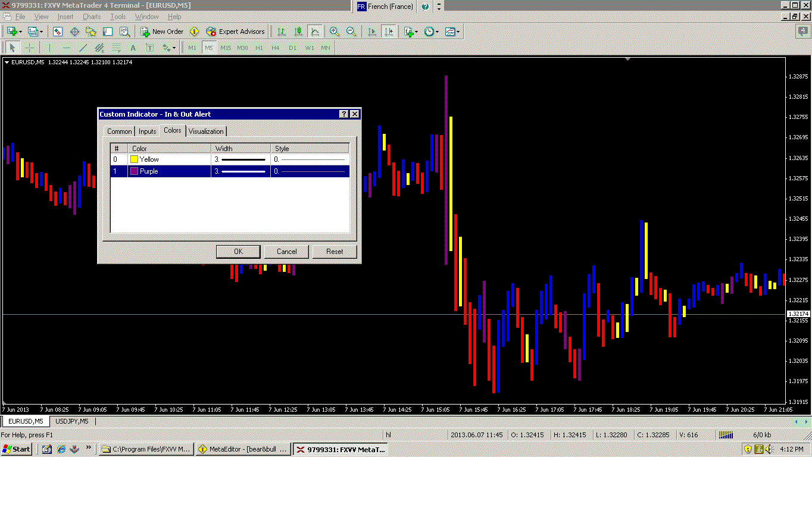The height and width of the screenshot is (514, 812).
Task: Switch chart to line chart view
Action: 315,32
